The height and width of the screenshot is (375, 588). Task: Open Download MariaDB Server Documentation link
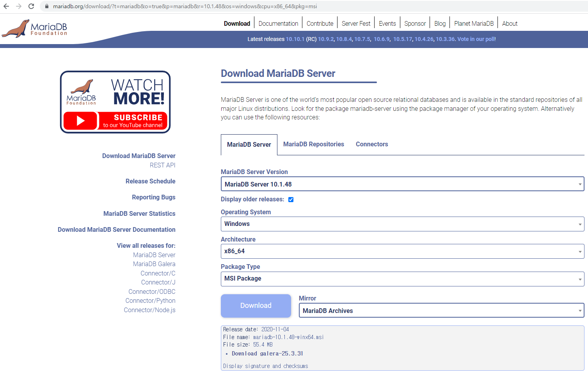tap(117, 229)
